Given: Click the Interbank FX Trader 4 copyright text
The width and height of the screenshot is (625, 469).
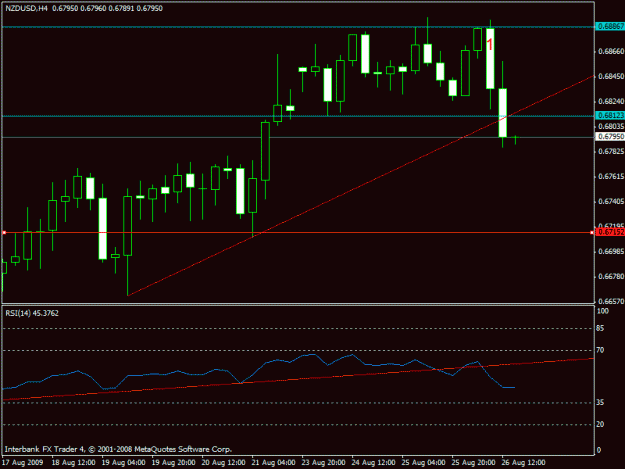Looking at the screenshot, I should coord(118,449).
